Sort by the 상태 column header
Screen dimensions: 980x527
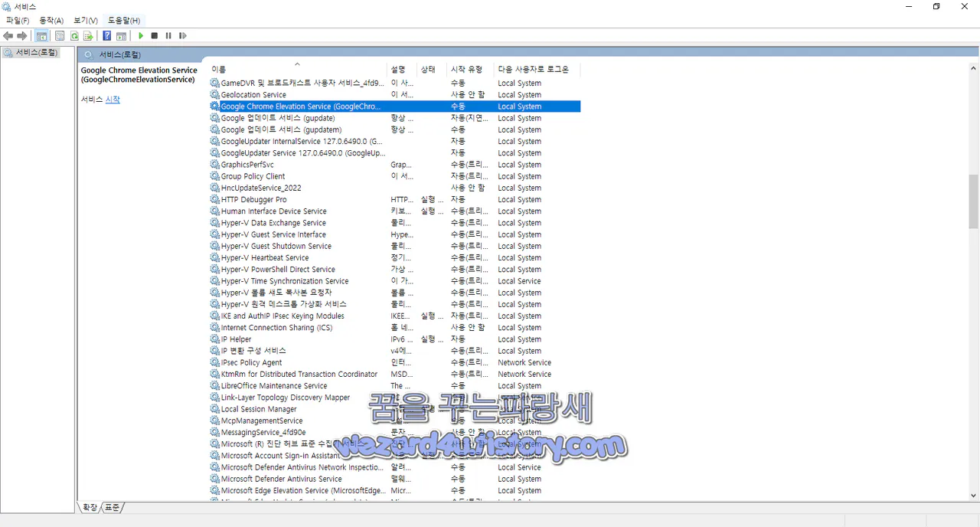point(432,70)
